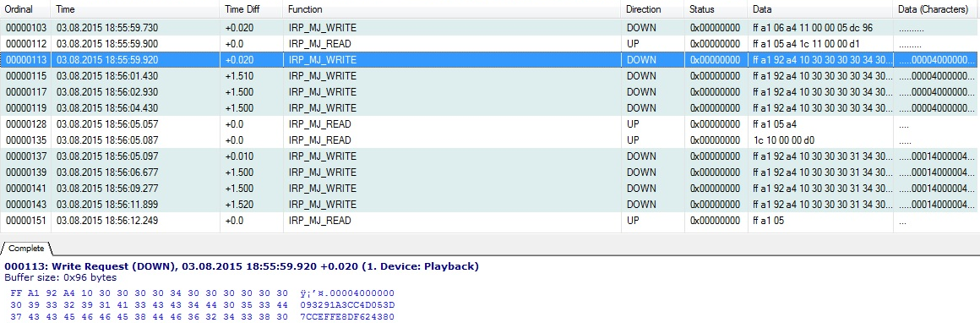Click the Status column header
The image size is (980, 323).
tap(716, 9)
